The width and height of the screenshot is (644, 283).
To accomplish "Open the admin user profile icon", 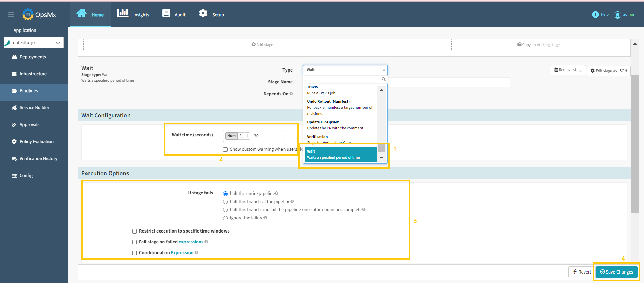I will [x=617, y=15].
